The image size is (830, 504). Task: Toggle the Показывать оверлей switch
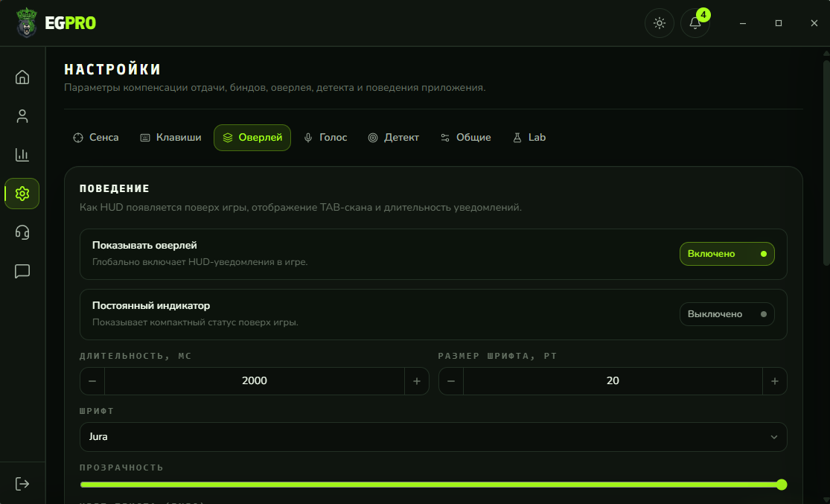tap(727, 254)
